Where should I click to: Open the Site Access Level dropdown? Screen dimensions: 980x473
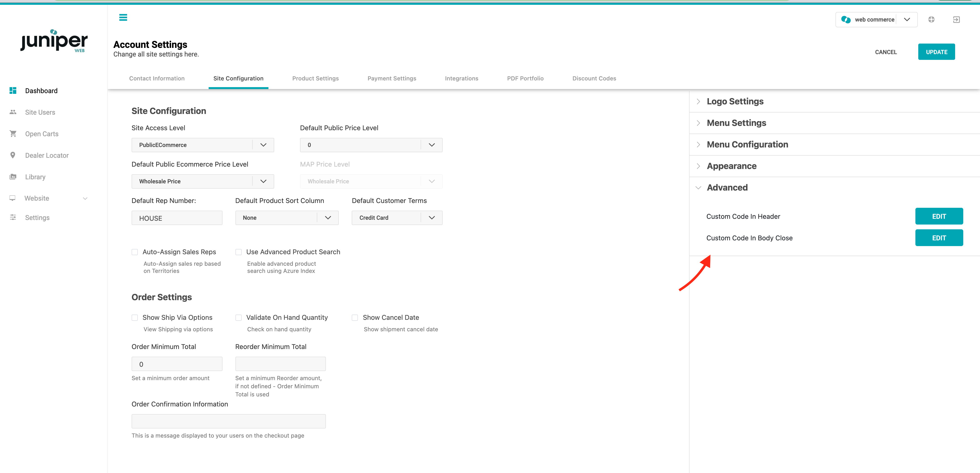click(203, 145)
